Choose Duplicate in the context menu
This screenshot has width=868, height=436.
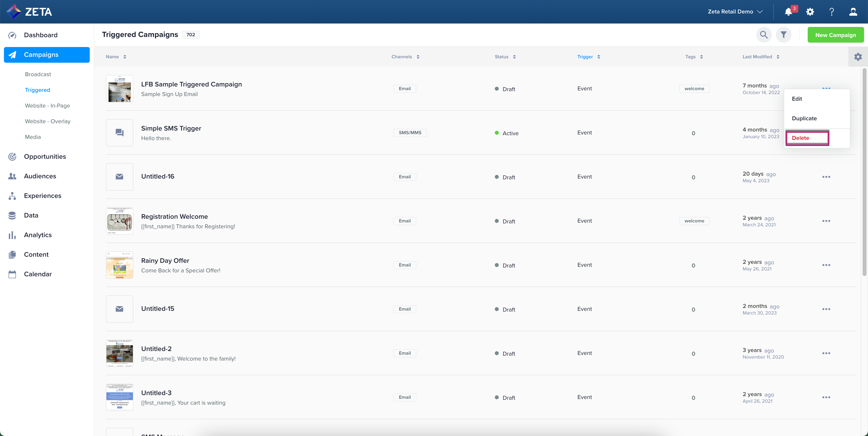point(804,119)
